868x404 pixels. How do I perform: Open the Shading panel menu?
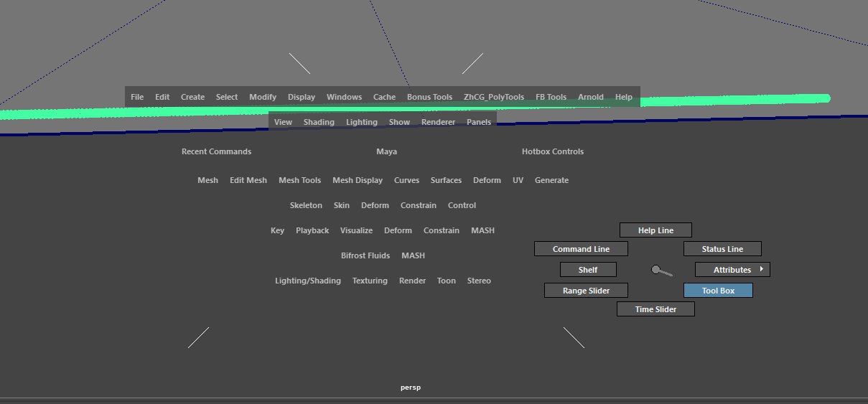(x=319, y=122)
